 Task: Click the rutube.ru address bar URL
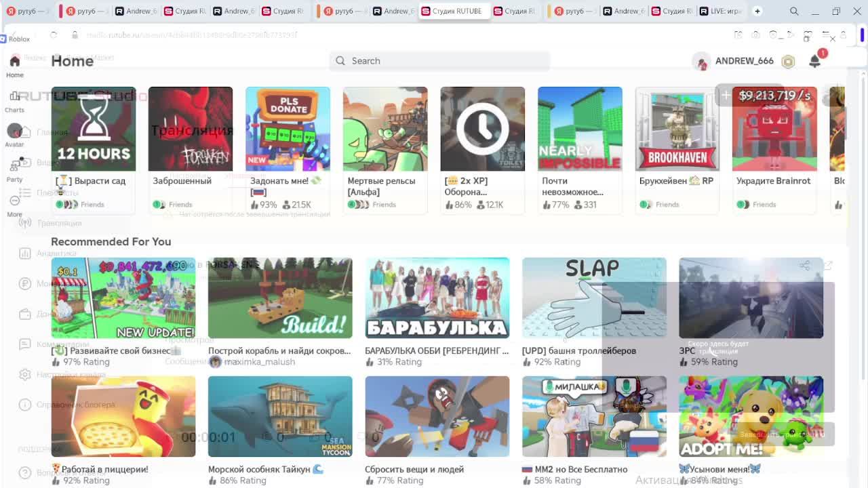point(193,35)
